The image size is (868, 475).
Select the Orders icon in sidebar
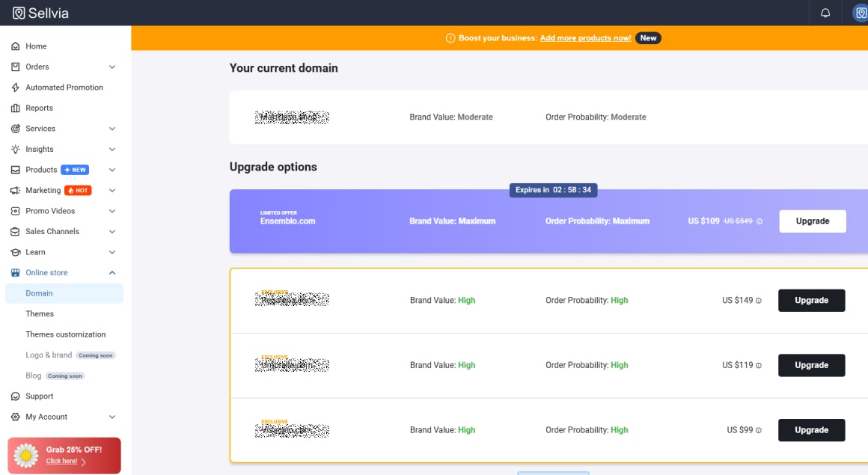pos(16,67)
